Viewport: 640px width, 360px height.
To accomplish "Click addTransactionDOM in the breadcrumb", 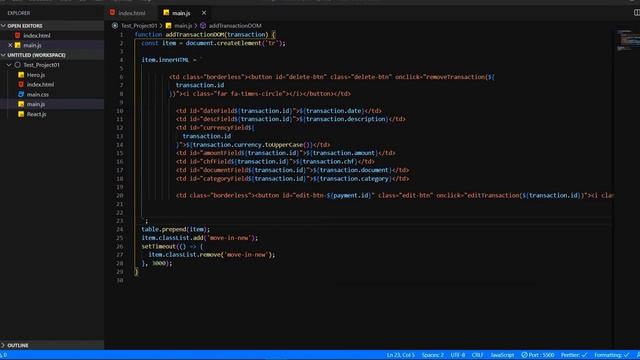I will click(235, 26).
